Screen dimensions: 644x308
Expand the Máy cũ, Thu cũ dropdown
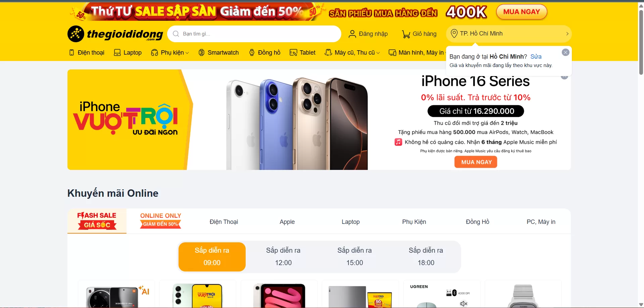[x=378, y=53]
